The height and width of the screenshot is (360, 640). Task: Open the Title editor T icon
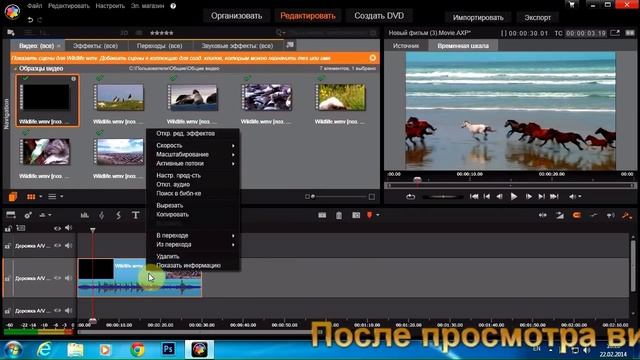tap(136, 215)
